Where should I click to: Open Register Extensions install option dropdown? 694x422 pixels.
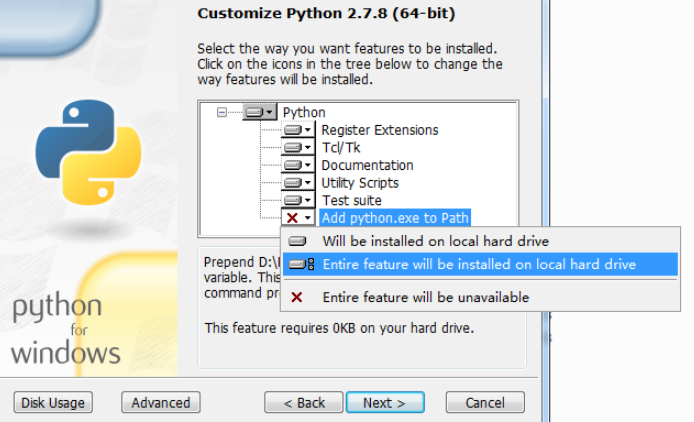[298, 130]
